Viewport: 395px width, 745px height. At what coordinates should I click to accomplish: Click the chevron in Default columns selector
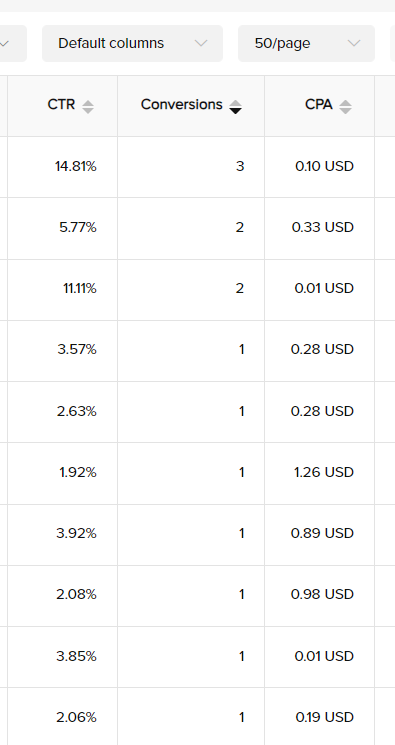click(201, 43)
